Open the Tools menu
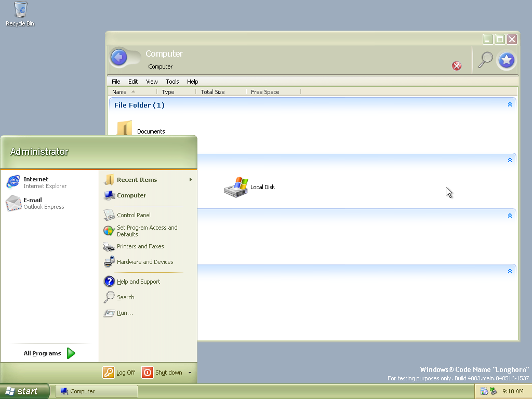 pyautogui.click(x=172, y=82)
